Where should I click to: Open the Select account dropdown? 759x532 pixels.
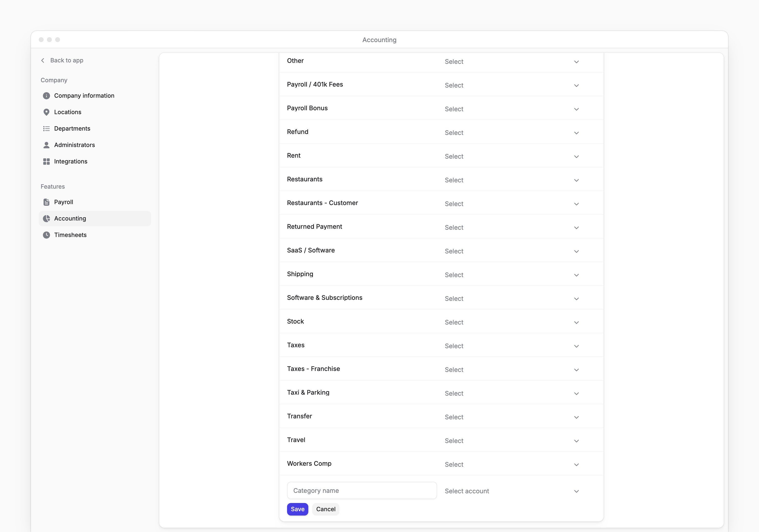(512, 491)
